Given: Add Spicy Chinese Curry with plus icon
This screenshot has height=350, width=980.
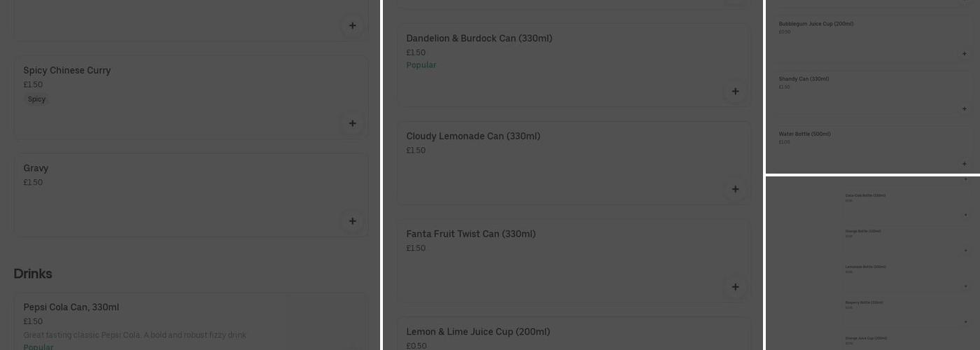Looking at the screenshot, I should point(352,123).
